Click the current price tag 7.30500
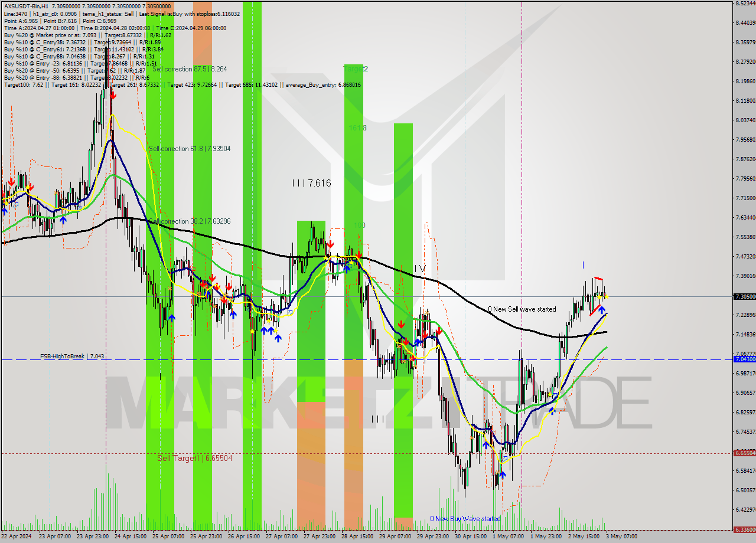Image resolution: width=756 pixels, height=543 pixels. pos(744,296)
